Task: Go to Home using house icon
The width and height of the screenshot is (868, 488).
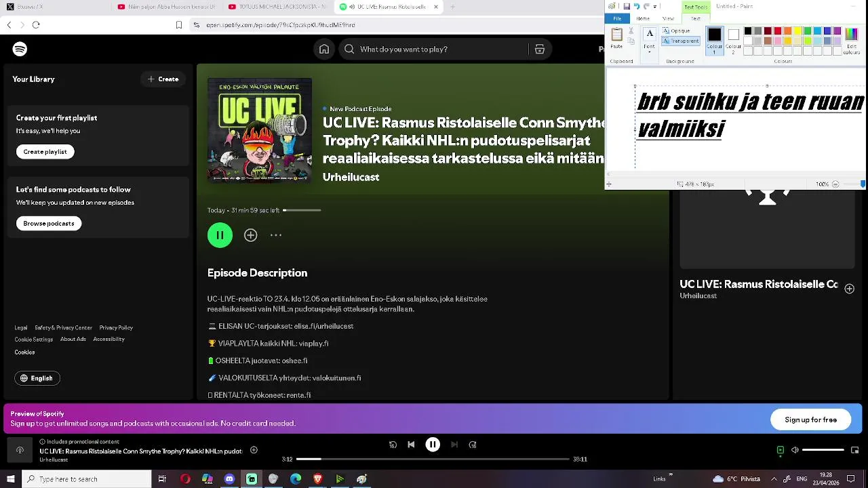Action: point(324,49)
